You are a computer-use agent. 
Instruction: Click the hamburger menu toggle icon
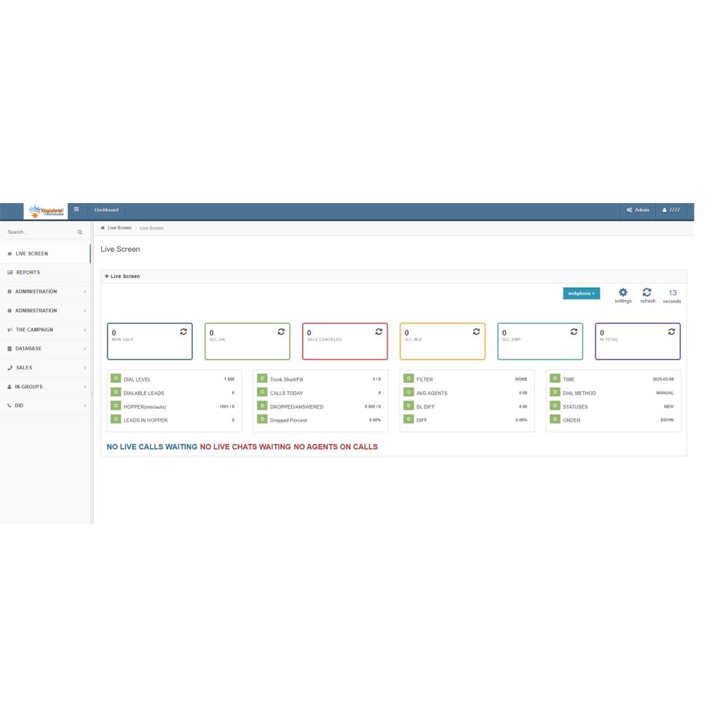click(x=76, y=210)
